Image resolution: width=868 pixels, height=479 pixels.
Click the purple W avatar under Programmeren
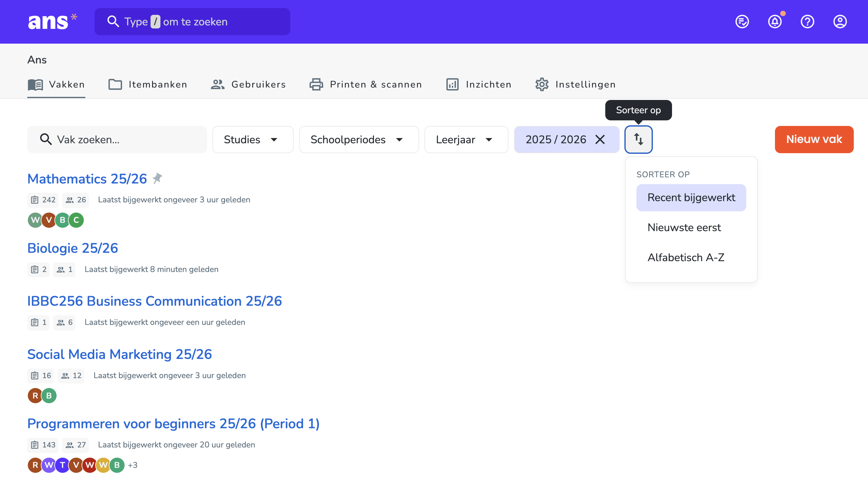point(49,465)
